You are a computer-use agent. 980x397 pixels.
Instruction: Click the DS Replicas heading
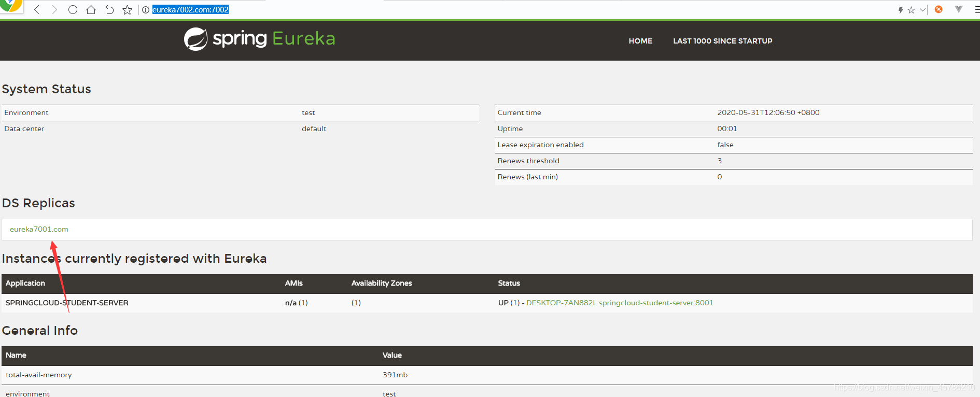[x=38, y=203]
